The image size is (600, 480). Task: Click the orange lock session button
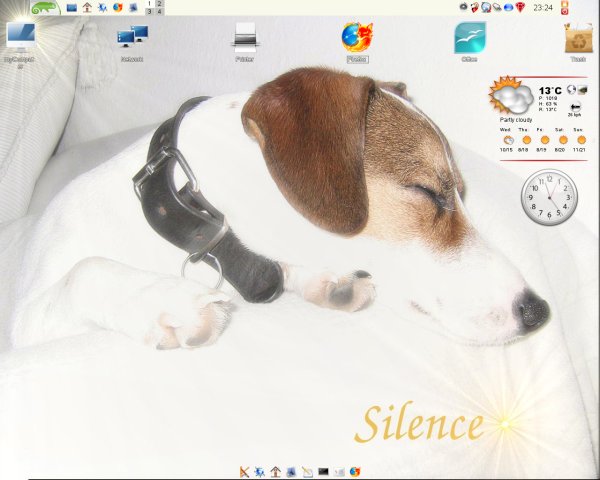(x=564, y=3)
